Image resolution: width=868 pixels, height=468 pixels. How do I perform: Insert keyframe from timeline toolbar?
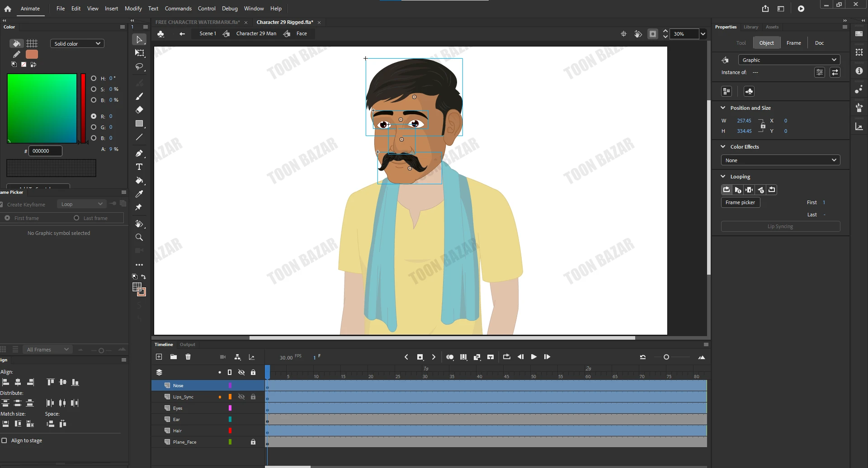(x=420, y=357)
